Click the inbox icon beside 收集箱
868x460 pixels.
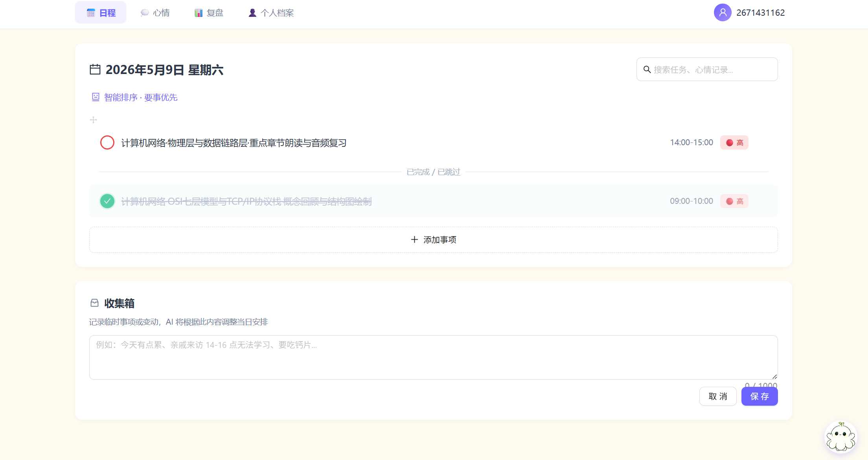click(94, 303)
